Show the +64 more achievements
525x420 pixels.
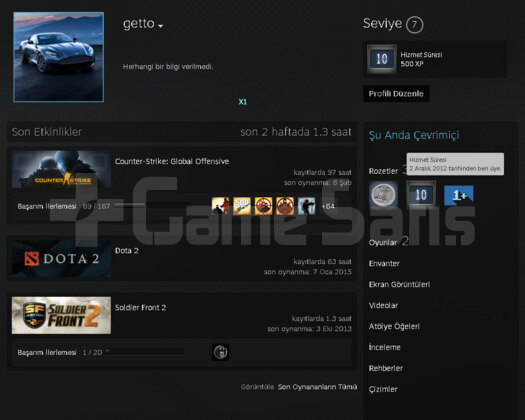pyautogui.click(x=328, y=206)
